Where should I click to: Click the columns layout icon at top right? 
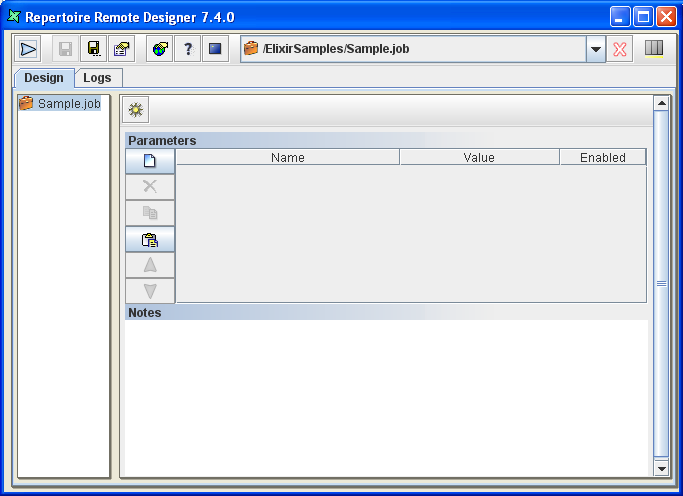pos(654,49)
